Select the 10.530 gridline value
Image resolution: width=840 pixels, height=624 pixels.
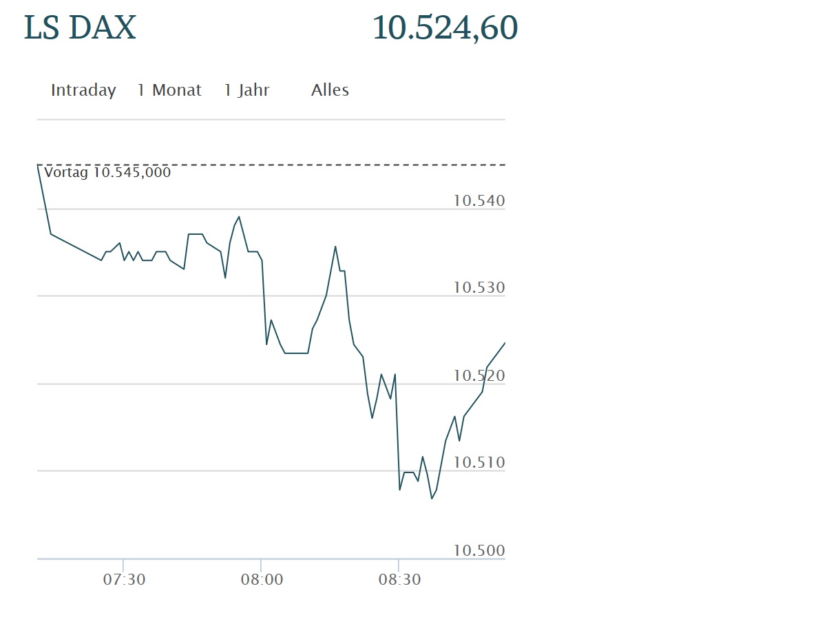(478, 287)
